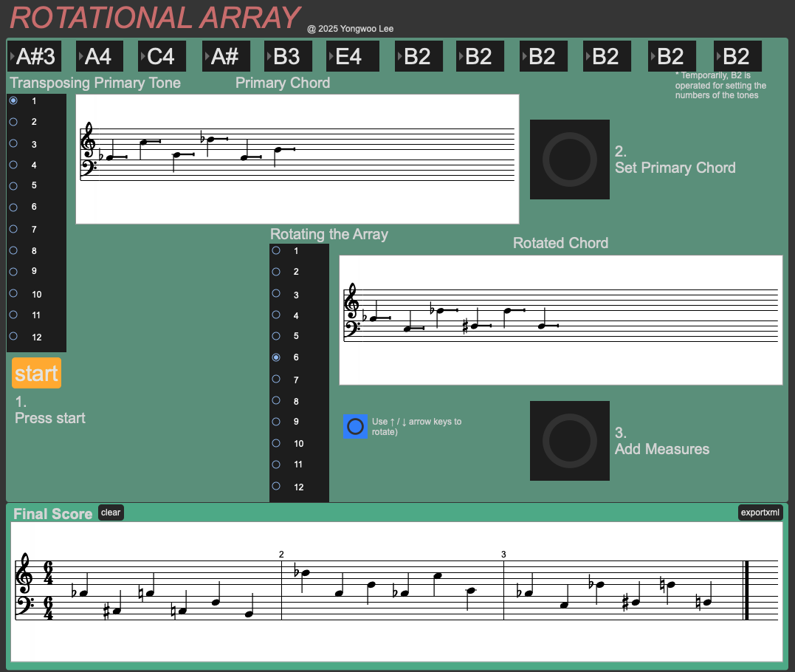
Task: Set Rotating the Array to position 3
Action: click(x=276, y=293)
